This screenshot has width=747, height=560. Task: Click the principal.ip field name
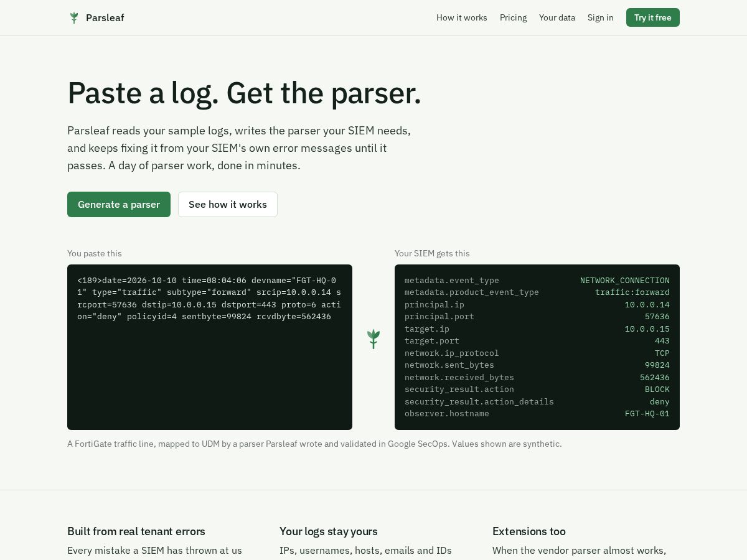[435, 305]
